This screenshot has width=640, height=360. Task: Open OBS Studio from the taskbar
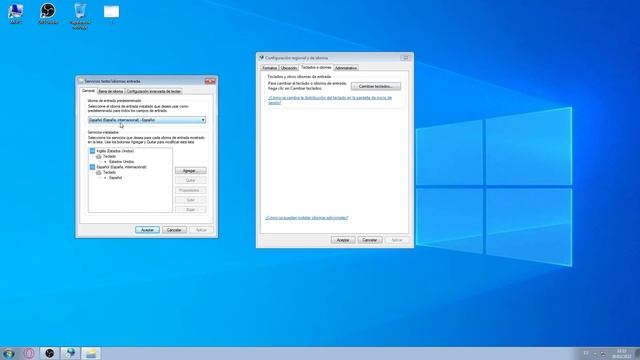point(49,353)
